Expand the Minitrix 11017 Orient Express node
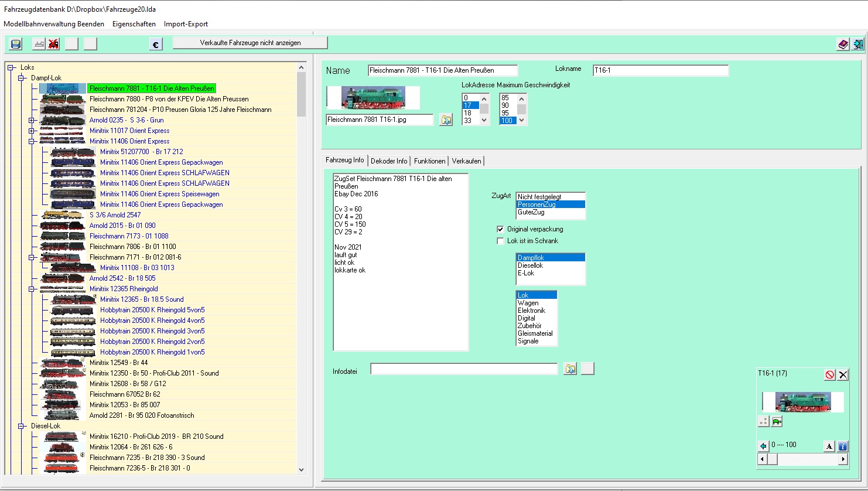This screenshot has height=491, width=868. click(32, 131)
